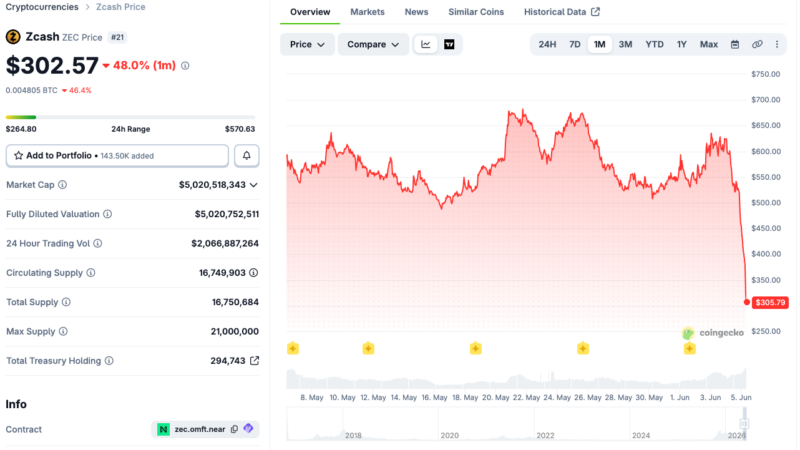Click the Zcash Price breadcrumb text
The image size is (800, 450).
pos(120,7)
